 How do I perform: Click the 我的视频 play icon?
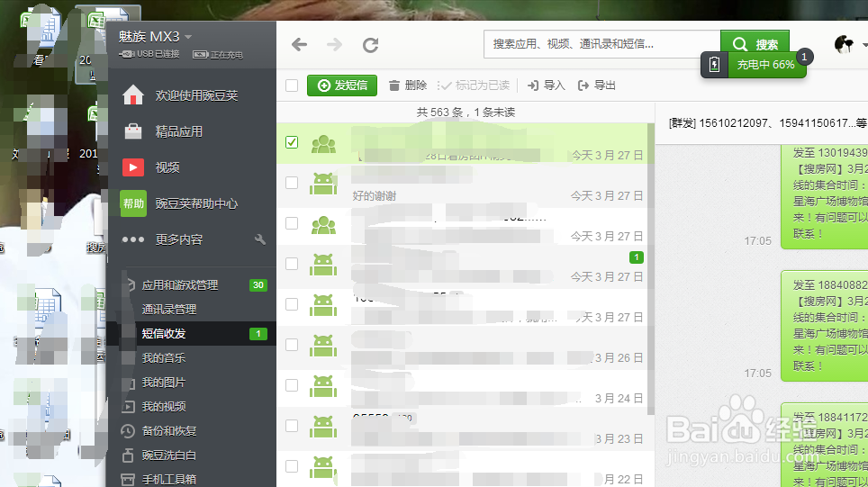[128, 406]
